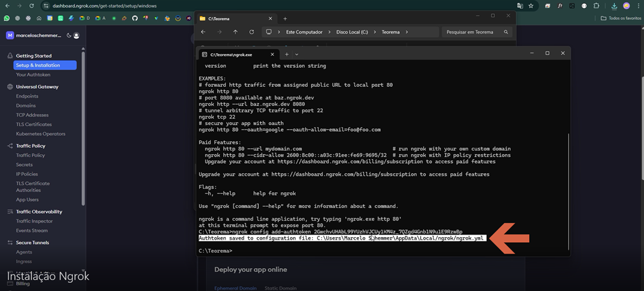Expand the chevron after Teorema in the Explorer breadcrumb
Screen dimensions: 644x291
pyautogui.click(x=407, y=32)
